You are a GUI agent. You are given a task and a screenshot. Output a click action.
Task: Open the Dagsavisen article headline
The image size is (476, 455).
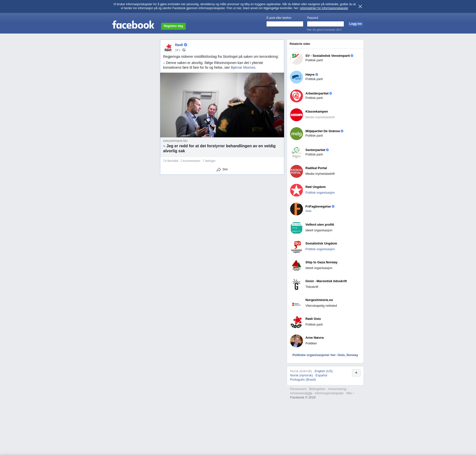pyautogui.click(x=219, y=148)
